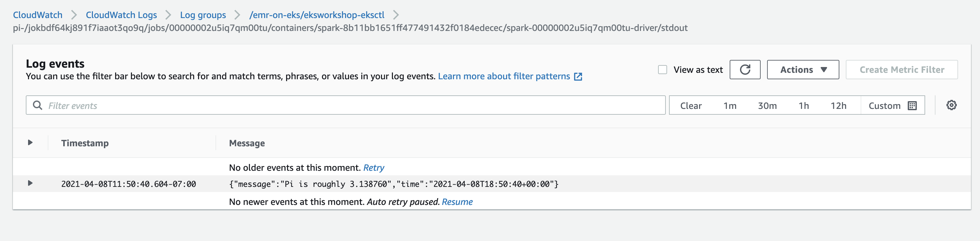Select the 1m time range
Screen dimensions: 980x241
tap(730, 106)
